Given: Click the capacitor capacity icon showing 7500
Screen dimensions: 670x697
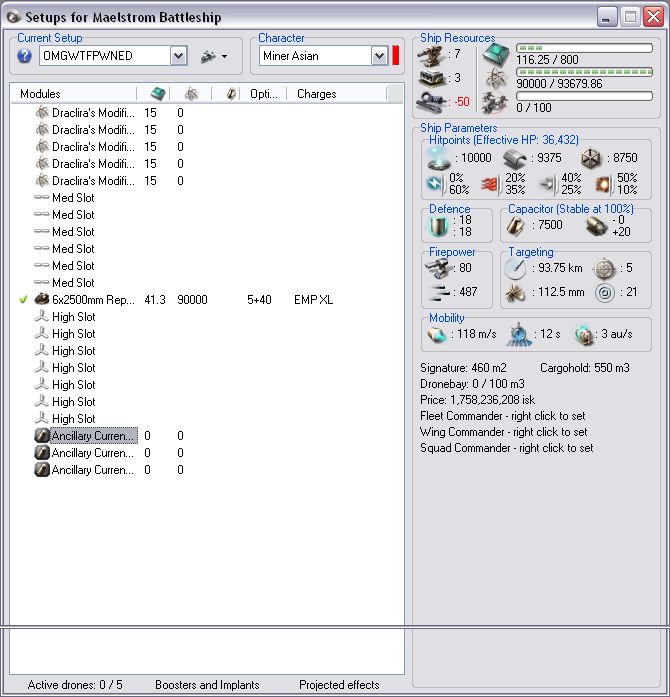Looking at the screenshot, I should point(515,226).
